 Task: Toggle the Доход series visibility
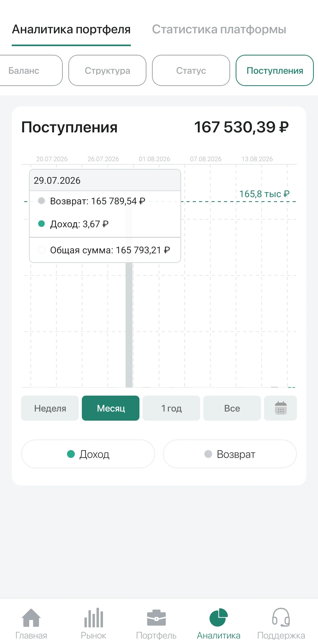pyautogui.click(x=88, y=454)
